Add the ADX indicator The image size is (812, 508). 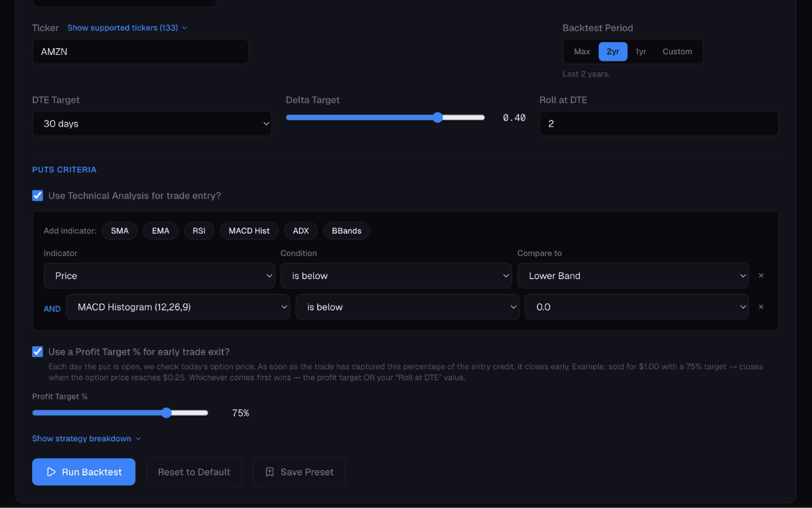point(301,231)
